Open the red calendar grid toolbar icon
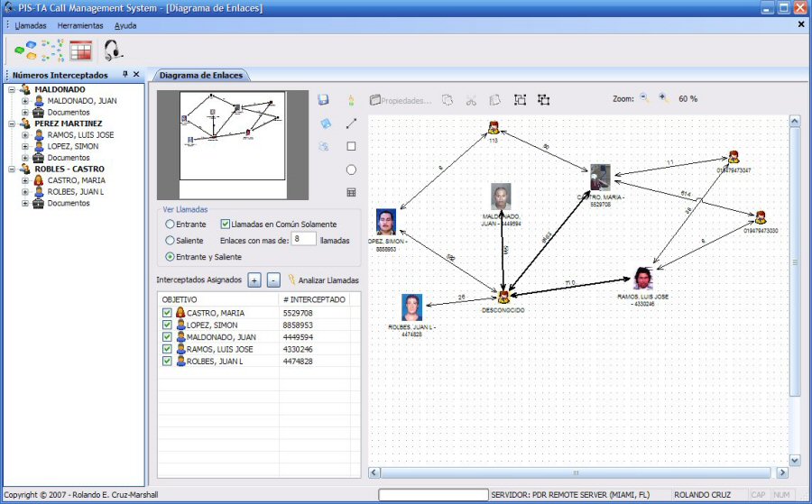This screenshot has height=504, width=812. tap(81, 50)
